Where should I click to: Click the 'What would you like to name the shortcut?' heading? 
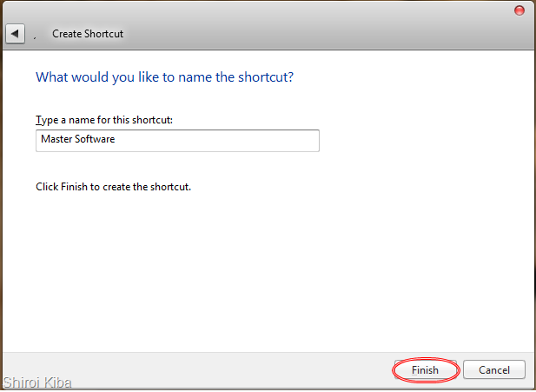point(164,77)
